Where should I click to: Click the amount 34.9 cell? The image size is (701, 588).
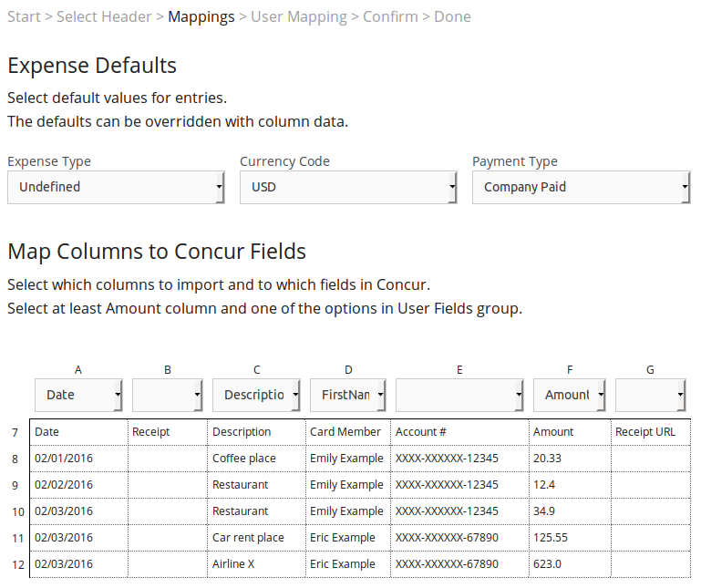point(570,511)
